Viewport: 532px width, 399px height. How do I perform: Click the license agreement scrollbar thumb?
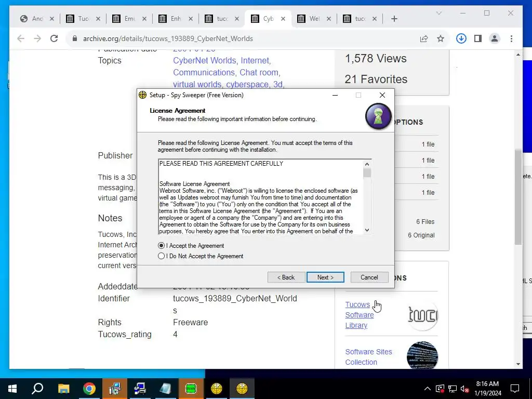click(x=367, y=172)
